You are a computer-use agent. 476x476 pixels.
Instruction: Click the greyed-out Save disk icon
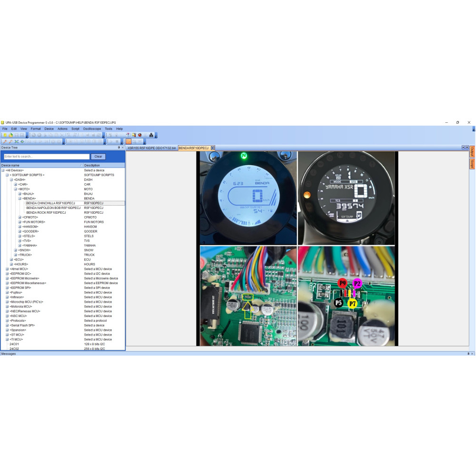coord(16,135)
